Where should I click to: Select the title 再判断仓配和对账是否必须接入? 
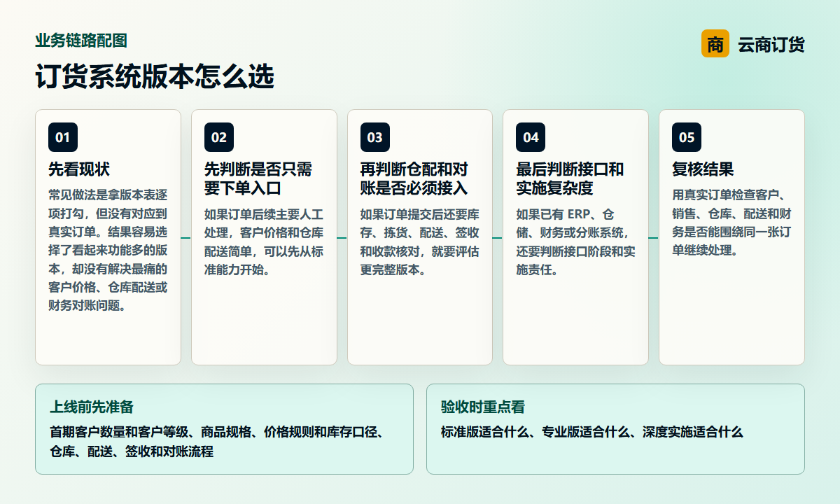[414, 178]
